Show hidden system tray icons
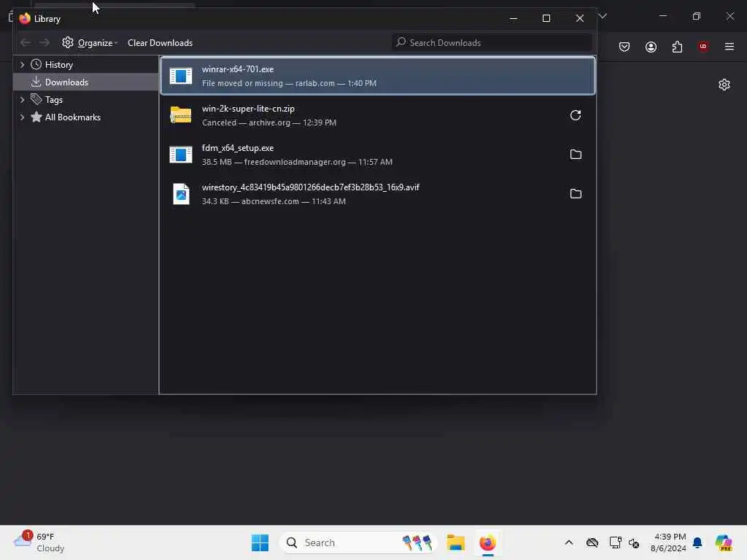 (x=569, y=542)
